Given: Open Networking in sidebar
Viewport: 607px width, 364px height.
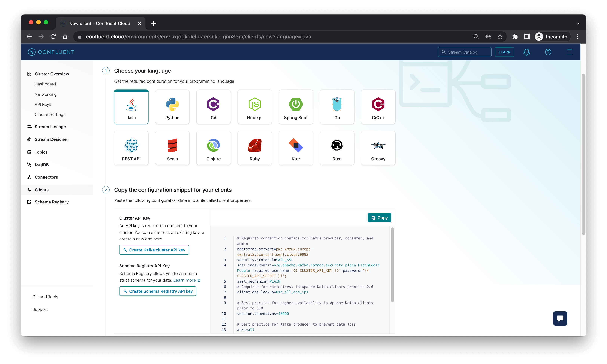Looking at the screenshot, I should coord(46,94).
